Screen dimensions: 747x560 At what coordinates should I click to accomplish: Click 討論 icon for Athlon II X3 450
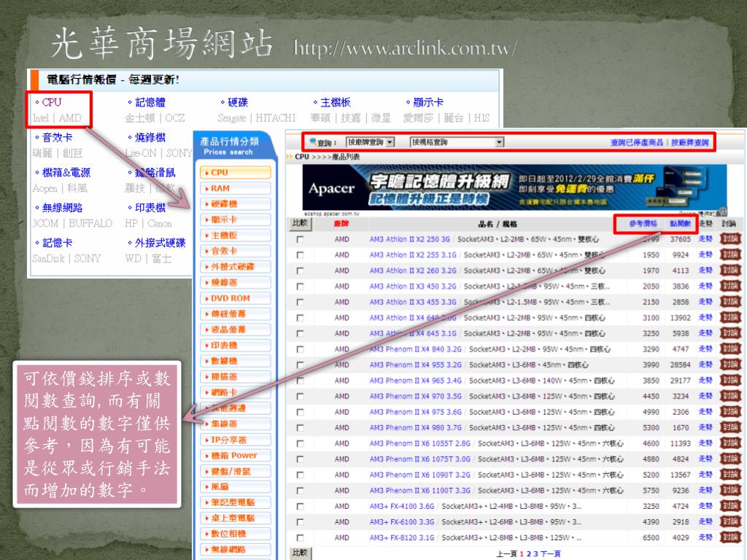point(729,286)
